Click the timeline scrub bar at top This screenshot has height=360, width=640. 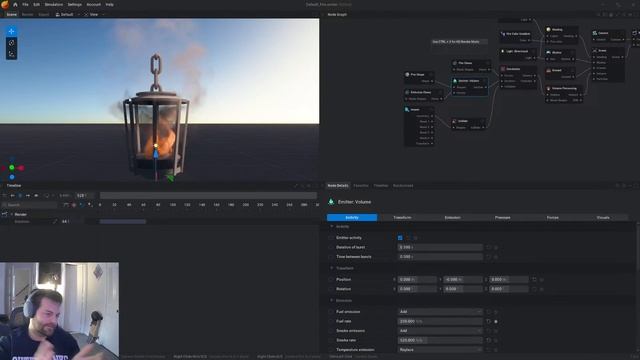(208, 196)
